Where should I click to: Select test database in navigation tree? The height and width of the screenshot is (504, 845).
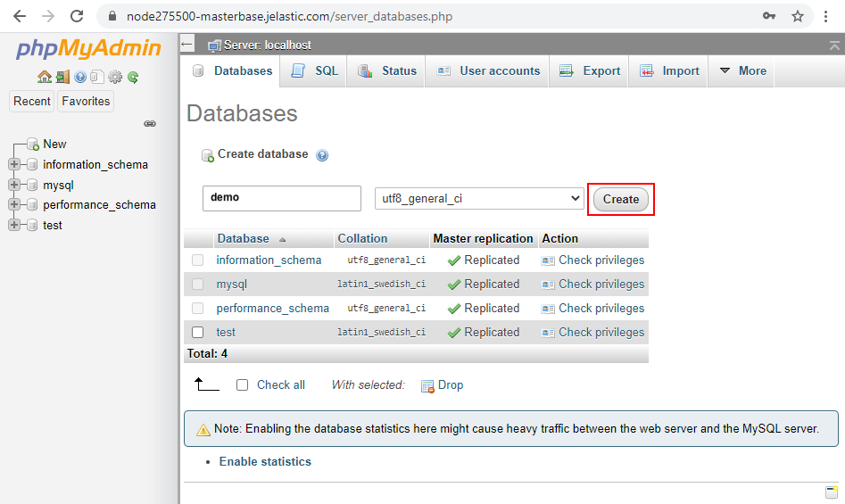(53, 225)
